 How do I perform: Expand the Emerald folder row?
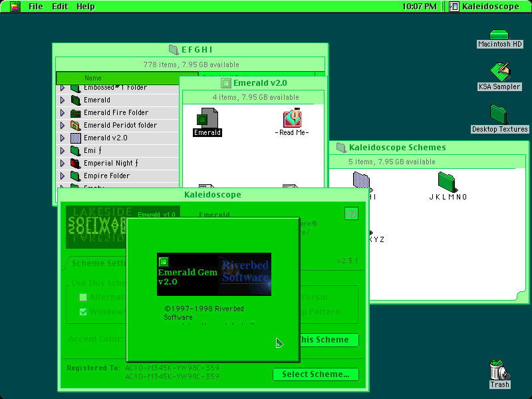pos(63,100)
